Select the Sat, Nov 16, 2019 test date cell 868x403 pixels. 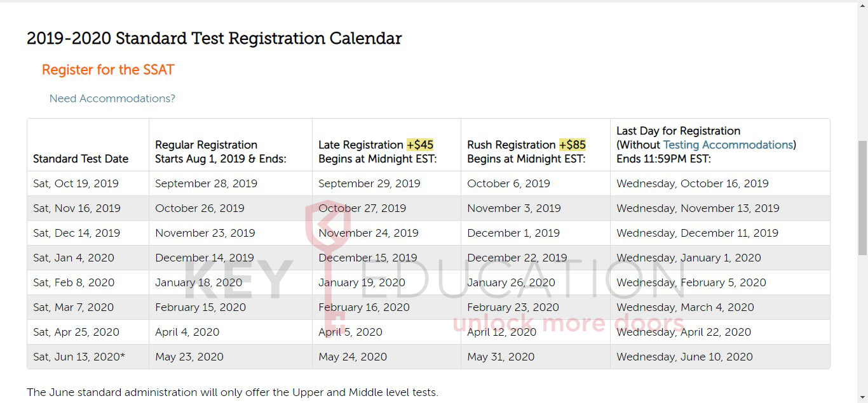click(x=76, y=208)
